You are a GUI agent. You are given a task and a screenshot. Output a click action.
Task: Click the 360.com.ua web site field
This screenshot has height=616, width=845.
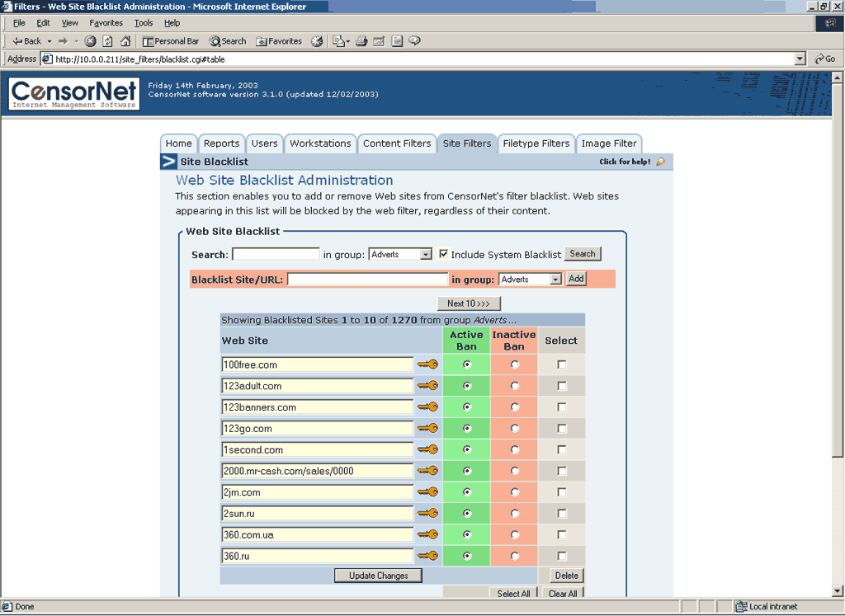pyautogui.click(x=318, y=534)
